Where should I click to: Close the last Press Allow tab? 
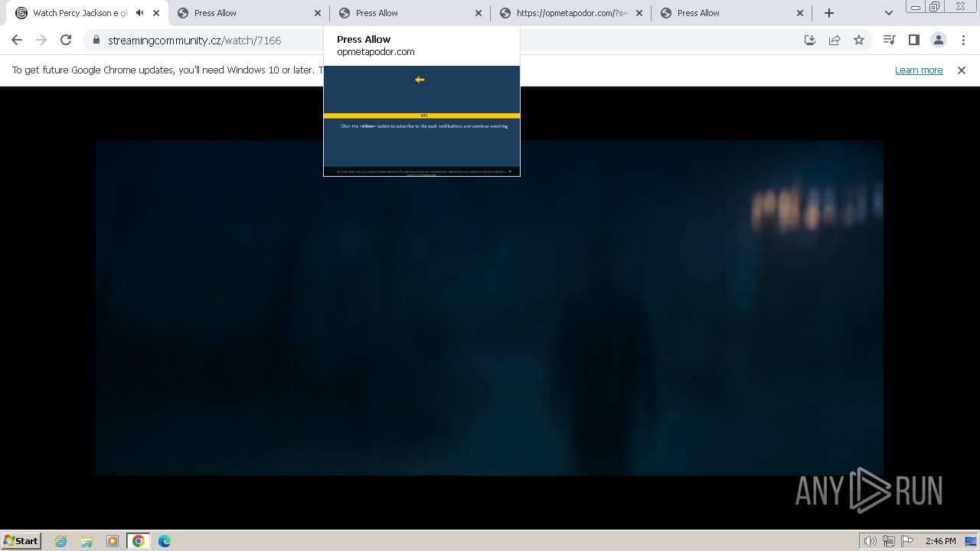(800, 13)
